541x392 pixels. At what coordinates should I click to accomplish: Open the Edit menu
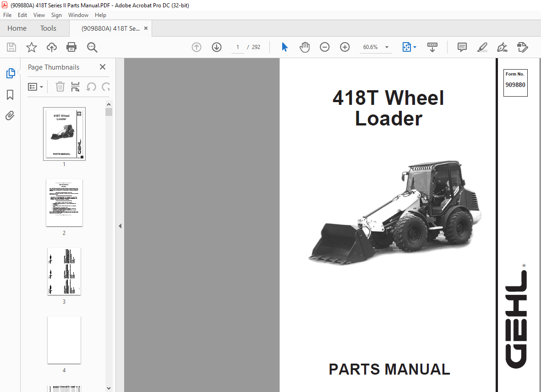point(22,15)
